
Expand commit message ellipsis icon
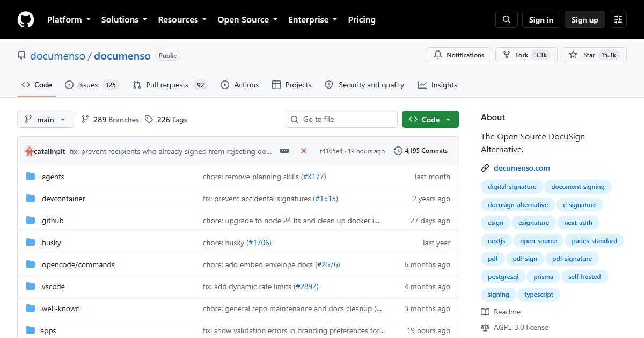click(284, 151)
